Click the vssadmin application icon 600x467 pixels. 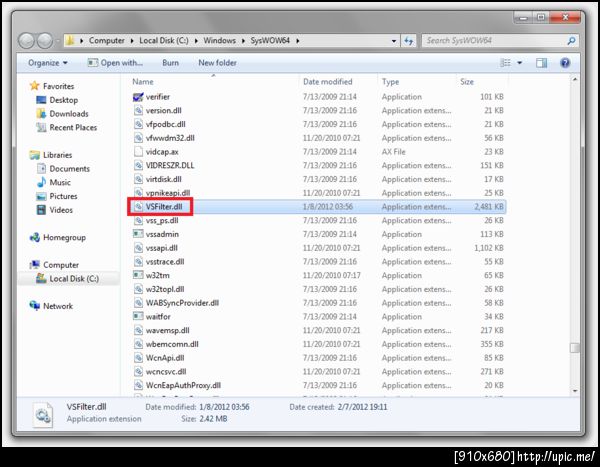(x=138, y=234)
